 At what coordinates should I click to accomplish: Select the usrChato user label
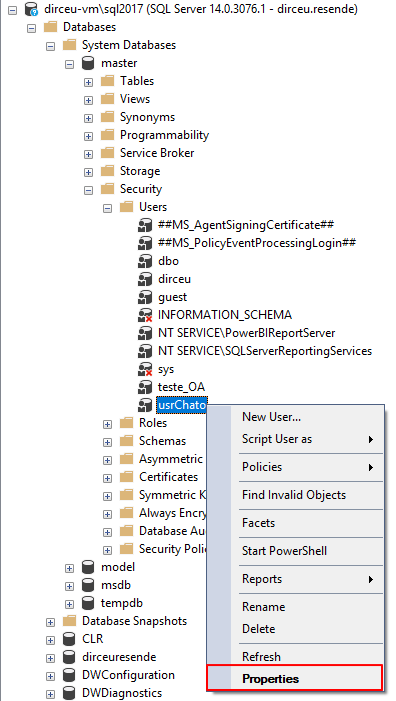pos(181,405)
